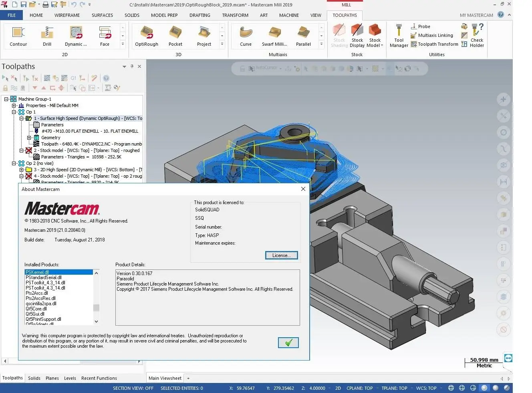Image resolution: width=532 pixels, height=393 pixels.
Task: Toggle the Section View OFF status
Action: coord(133,388)
